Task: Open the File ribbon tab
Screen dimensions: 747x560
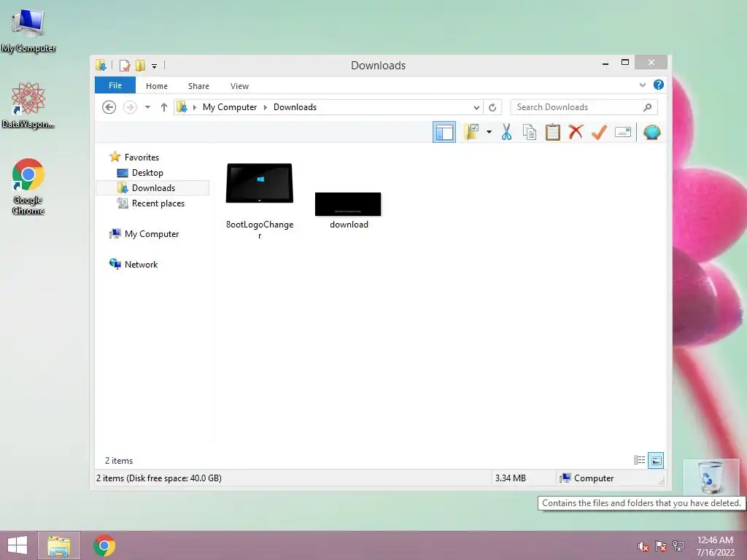Action: coord(115,85)
